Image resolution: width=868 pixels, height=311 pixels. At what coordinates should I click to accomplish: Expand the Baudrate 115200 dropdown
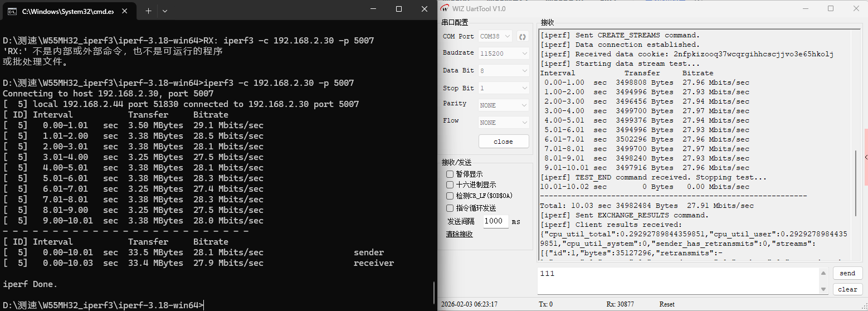coord(503,54)
